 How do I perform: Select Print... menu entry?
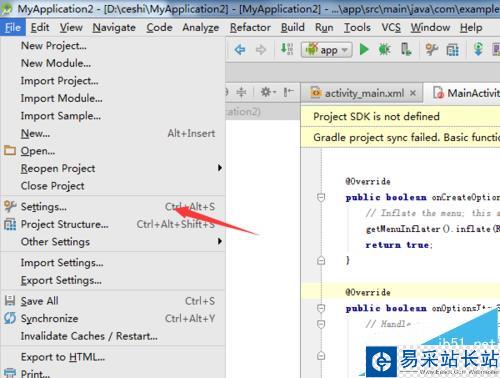(113, 373)
